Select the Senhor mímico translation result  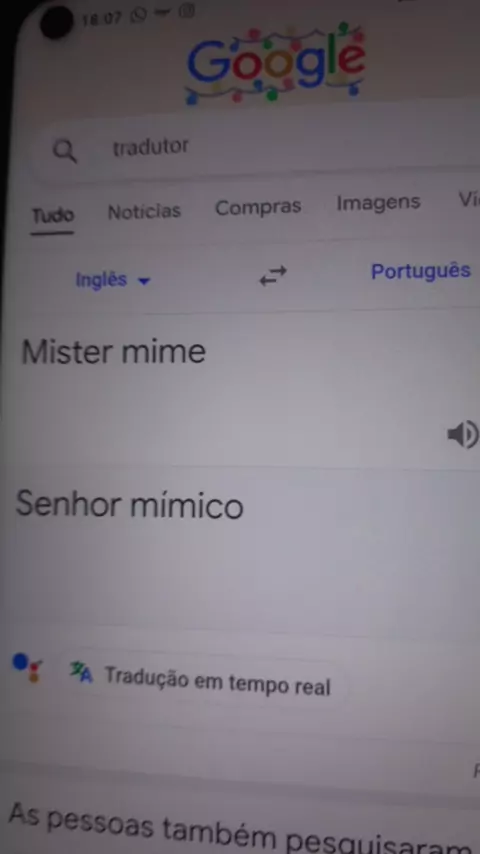(x=130, y=504)
